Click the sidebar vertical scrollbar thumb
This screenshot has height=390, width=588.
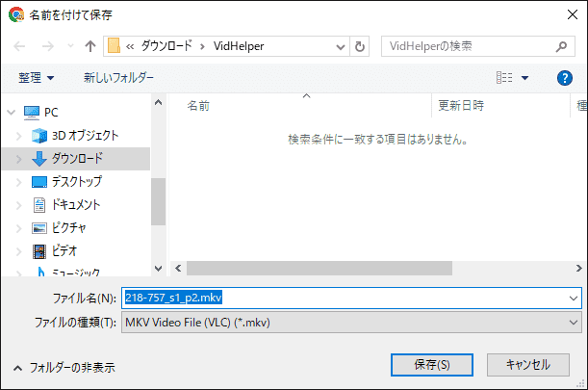click(x=158, y=201)
